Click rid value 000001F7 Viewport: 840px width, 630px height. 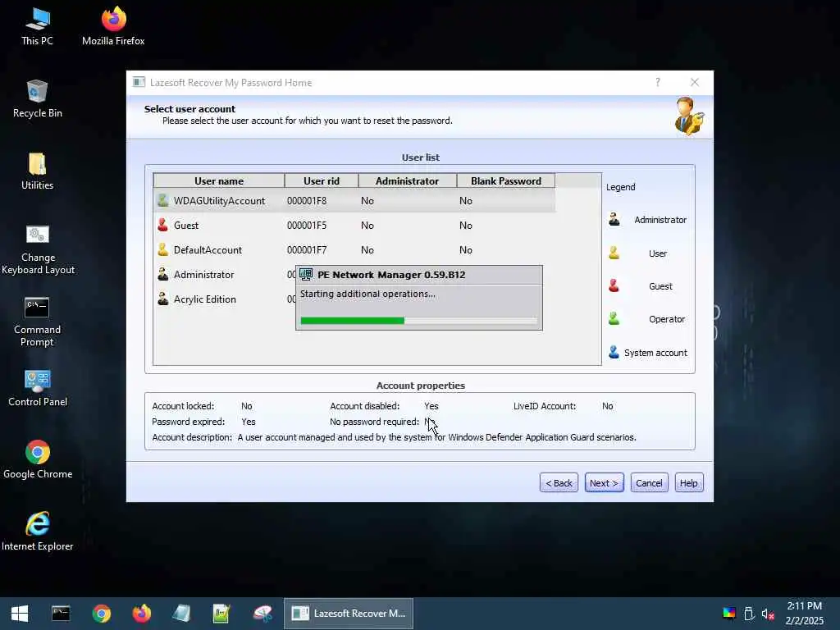[307, 250]
